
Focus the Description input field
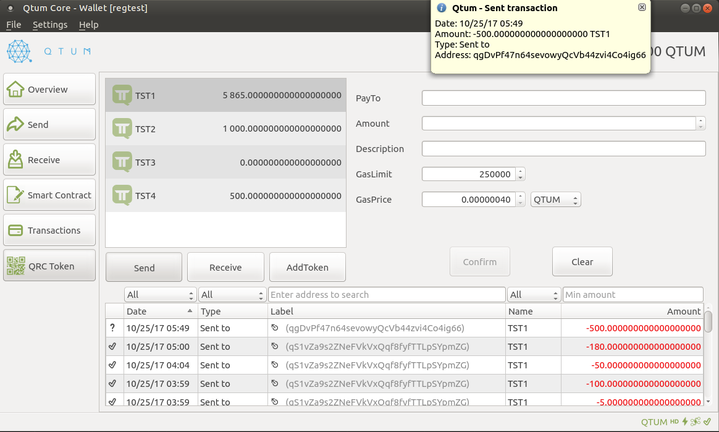click(x=564, y=149)
